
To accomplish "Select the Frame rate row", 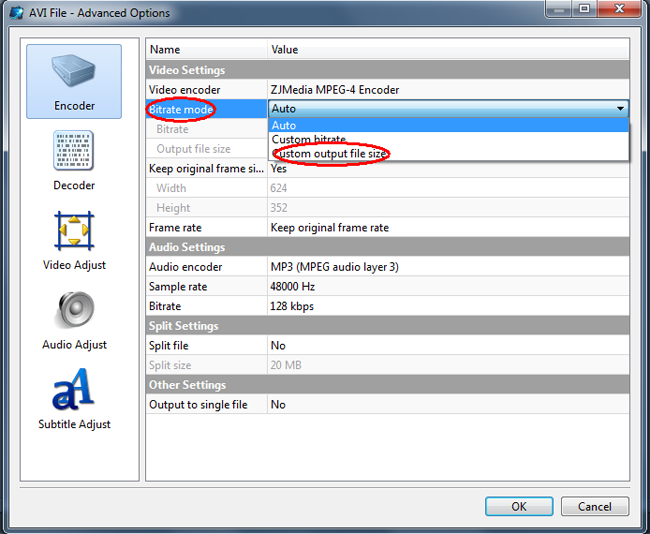I will pos(388,227).
